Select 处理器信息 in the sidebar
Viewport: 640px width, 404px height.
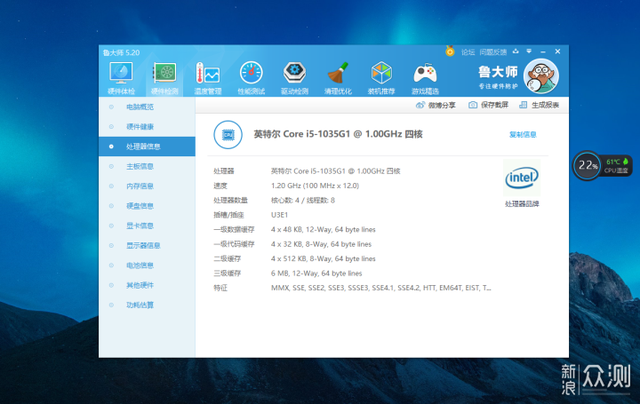(x=147, y=147)
